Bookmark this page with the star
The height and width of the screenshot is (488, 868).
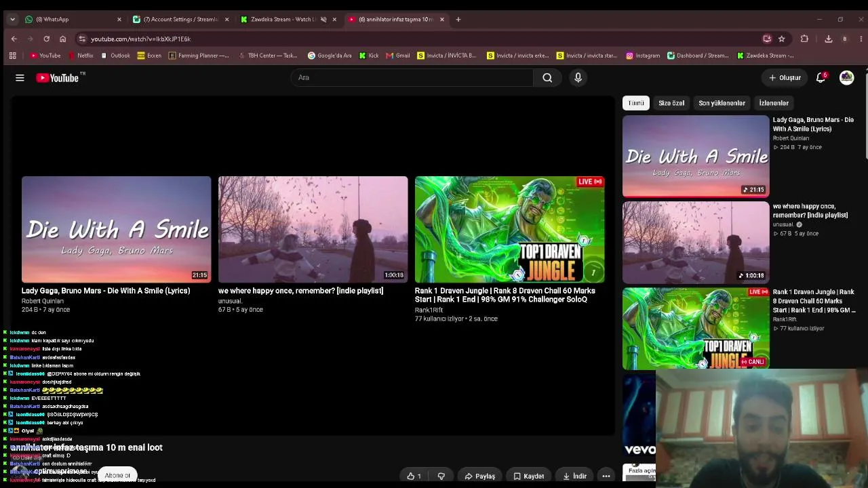(x=781, y=39)
